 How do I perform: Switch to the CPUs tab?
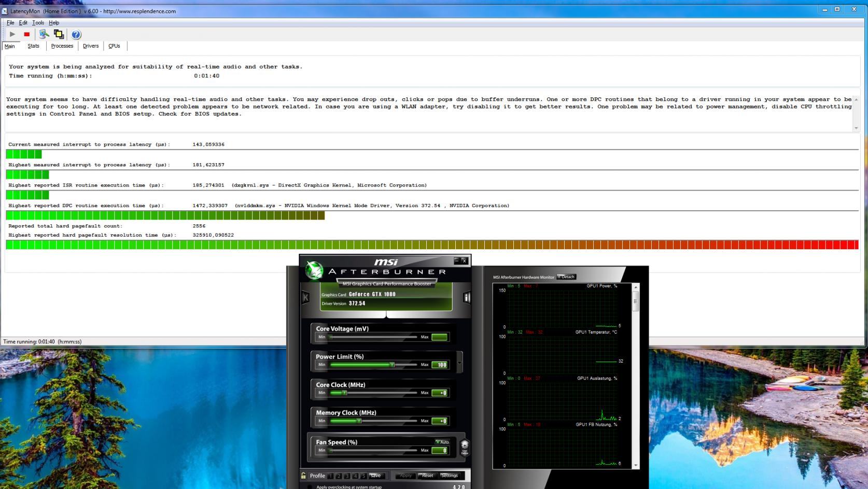coord(114,46)
